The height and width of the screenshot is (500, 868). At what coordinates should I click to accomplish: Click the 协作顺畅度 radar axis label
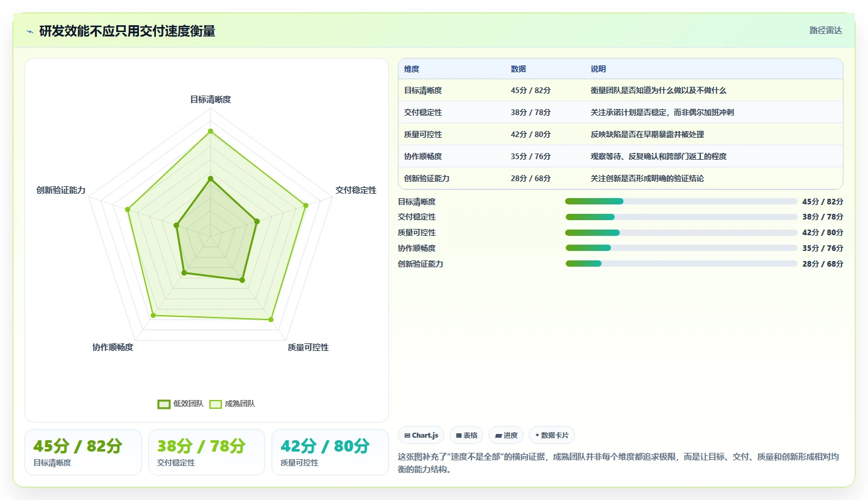(x=113, y=347)
